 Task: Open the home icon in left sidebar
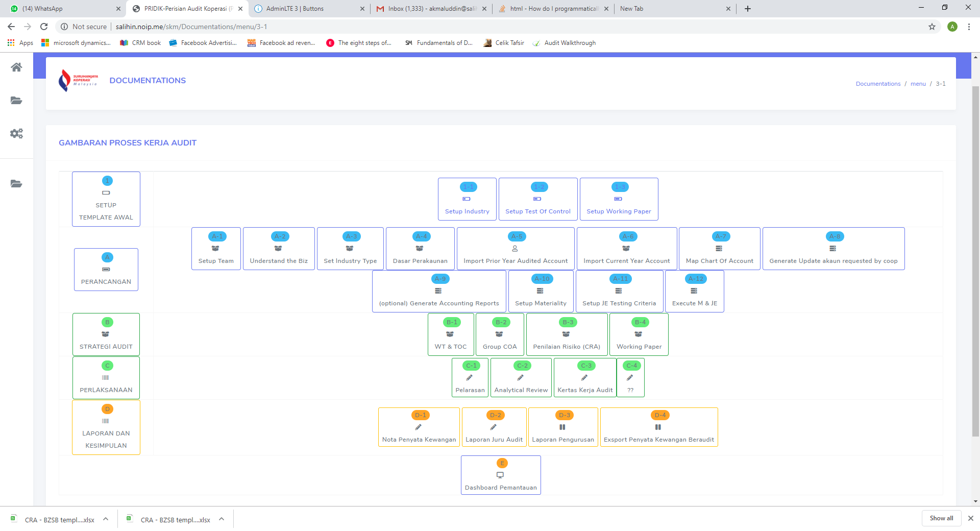[x=16, y=67]
